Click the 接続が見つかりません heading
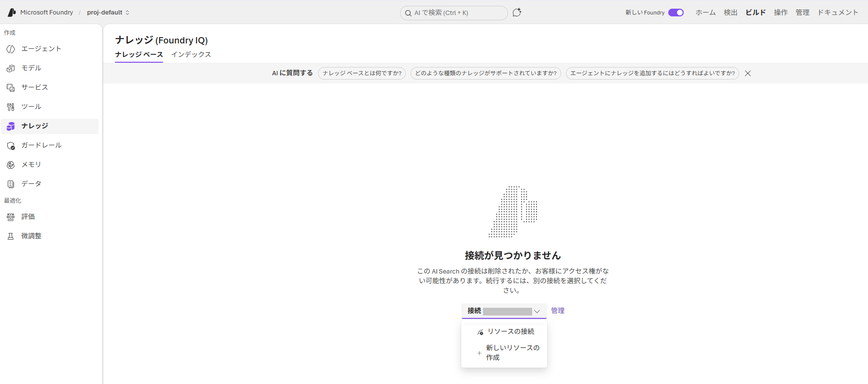The width and height of the screenshot is (868, 384). pos(512,256)
